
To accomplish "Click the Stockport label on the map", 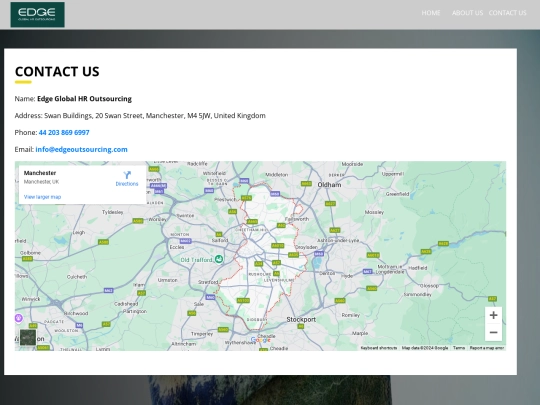I will [301, 320].
